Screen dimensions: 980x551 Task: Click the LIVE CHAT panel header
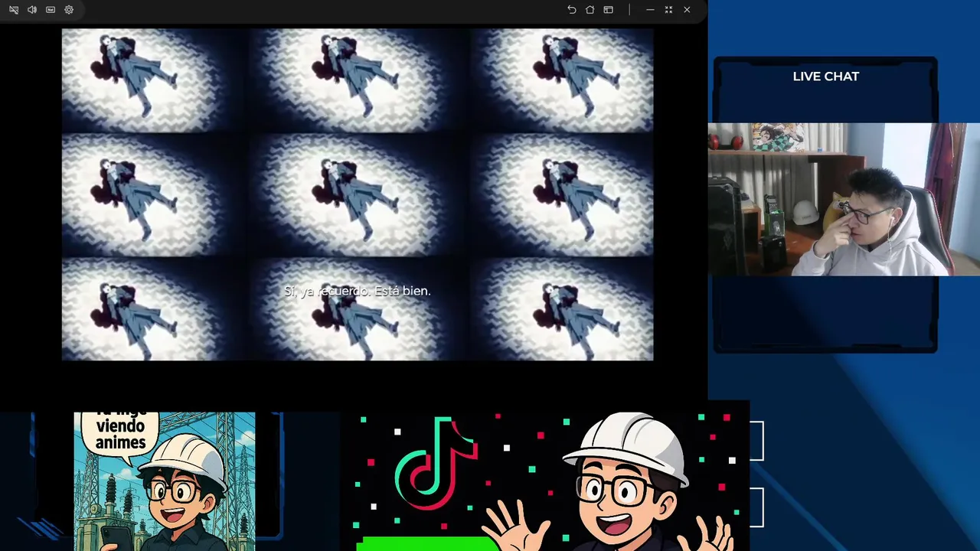click(826, 77)
